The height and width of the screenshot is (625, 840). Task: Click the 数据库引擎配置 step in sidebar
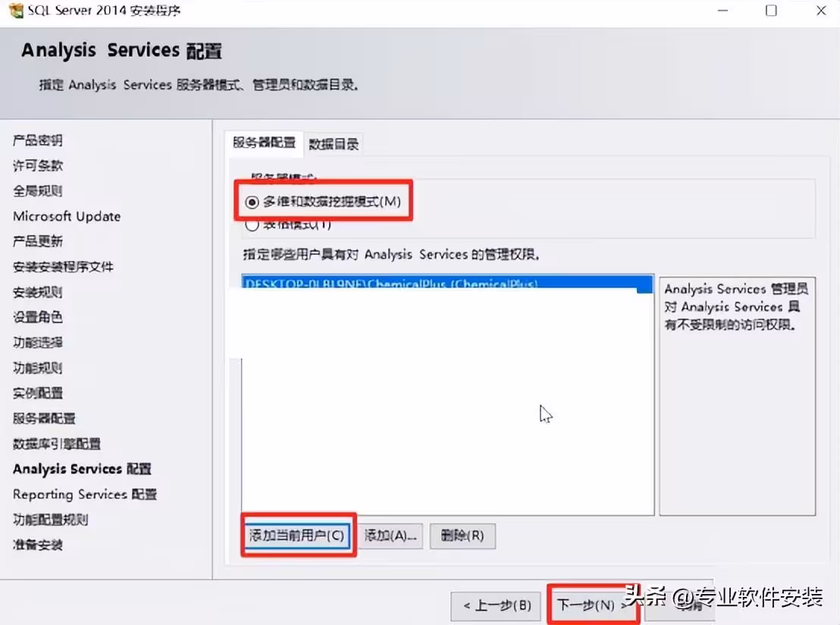(57, 444)
